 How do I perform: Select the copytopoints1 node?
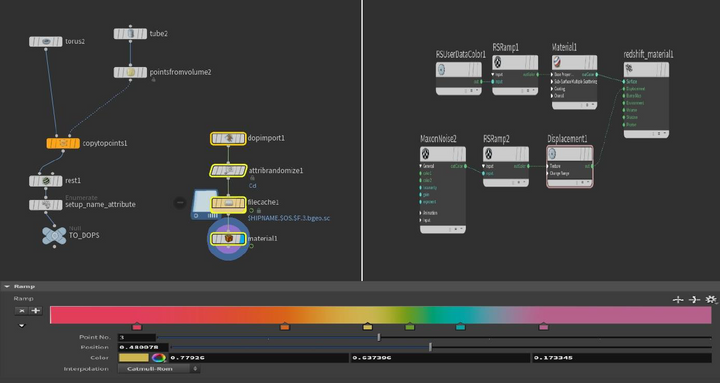coord(63,143)
